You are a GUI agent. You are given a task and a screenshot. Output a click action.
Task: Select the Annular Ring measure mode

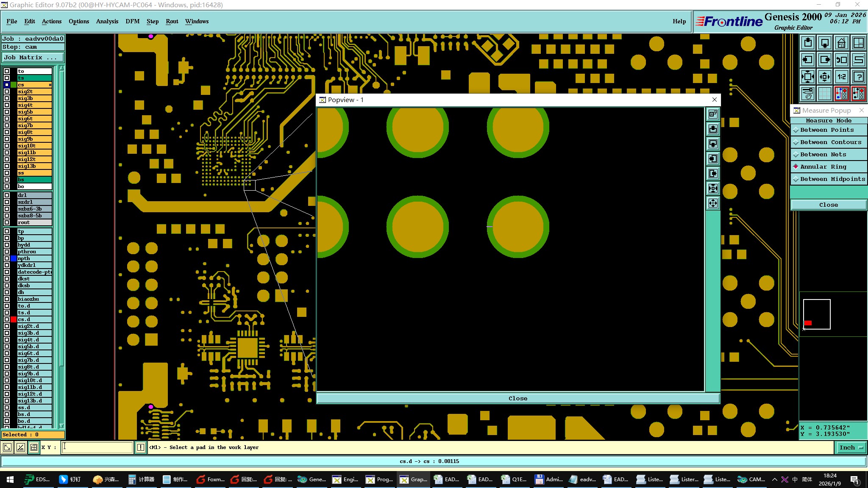(823, 167)
